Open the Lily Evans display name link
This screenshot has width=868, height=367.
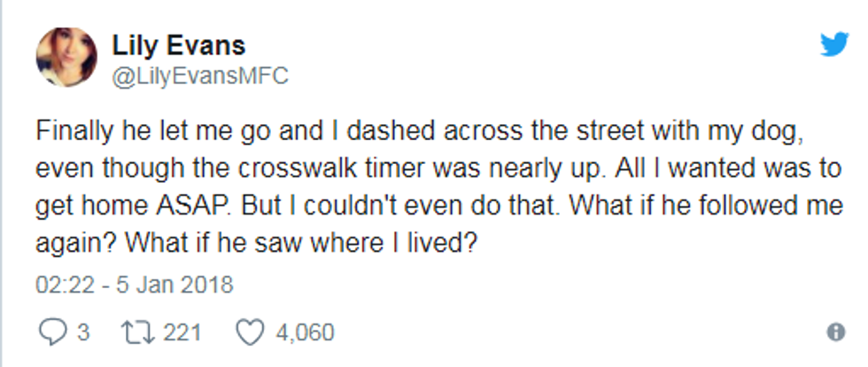tap(178, 45)
